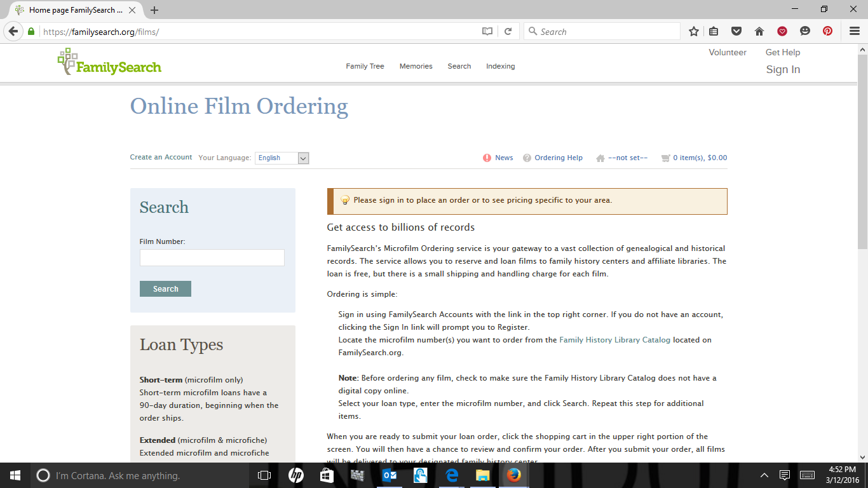
Task: Open Windows Store from the taskbar
Action: pos(327,475)
